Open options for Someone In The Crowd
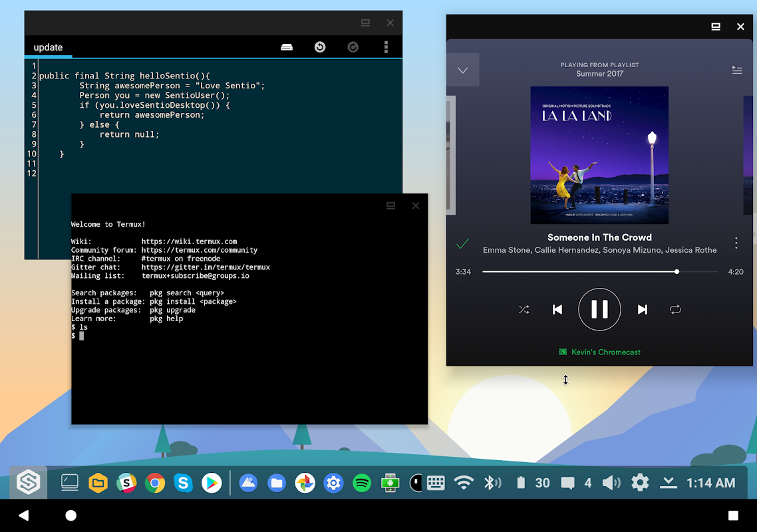Viewport: 757px width, 532px height. [736, 244]
